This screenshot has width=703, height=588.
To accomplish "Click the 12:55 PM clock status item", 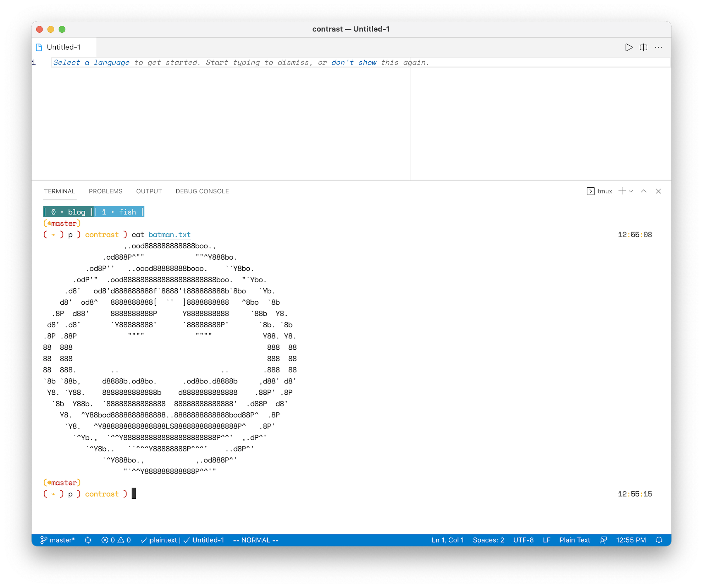I will point(631,540).
